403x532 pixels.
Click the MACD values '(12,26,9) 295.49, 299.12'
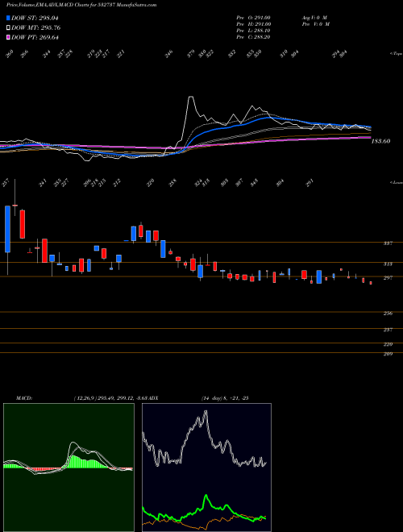[x=104, y=398]
